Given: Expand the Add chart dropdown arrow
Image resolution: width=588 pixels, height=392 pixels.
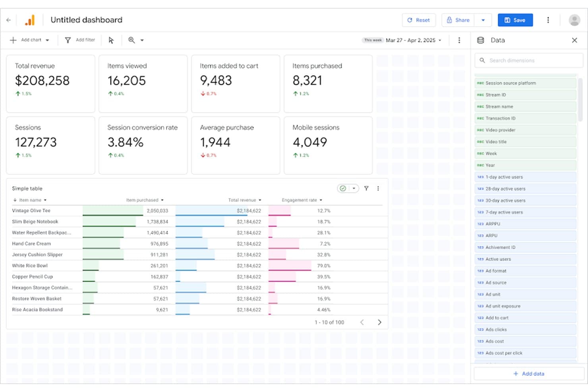Looking at the screenshot, I should click(47, 40).
